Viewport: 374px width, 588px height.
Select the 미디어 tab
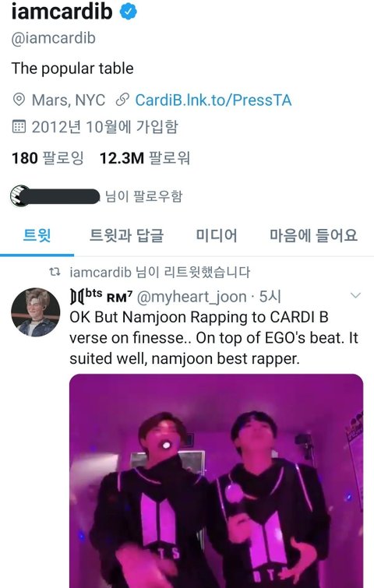pyautogui.click(x=217, y=235)
